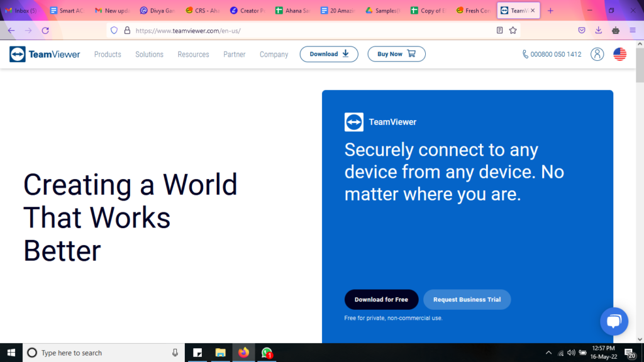Click Request Business Trial button

click(467, 300)
